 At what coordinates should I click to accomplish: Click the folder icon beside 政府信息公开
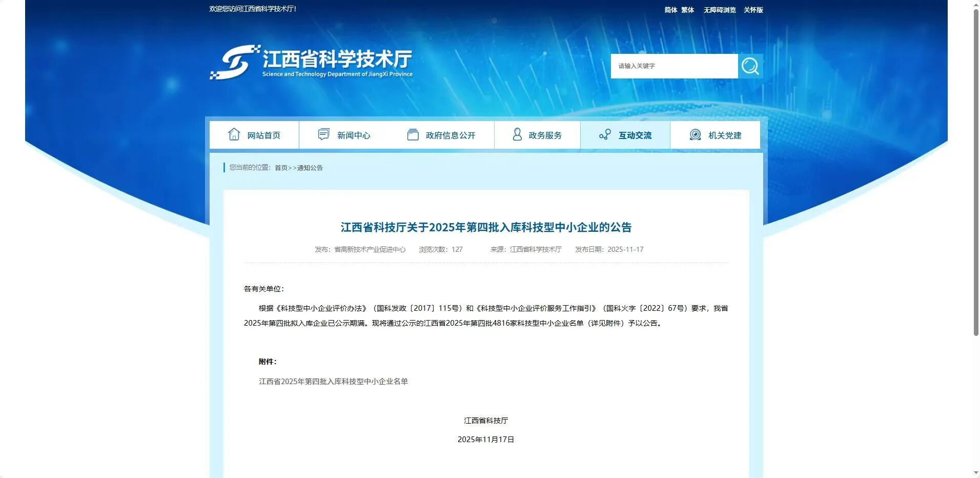tap(413, 134)
